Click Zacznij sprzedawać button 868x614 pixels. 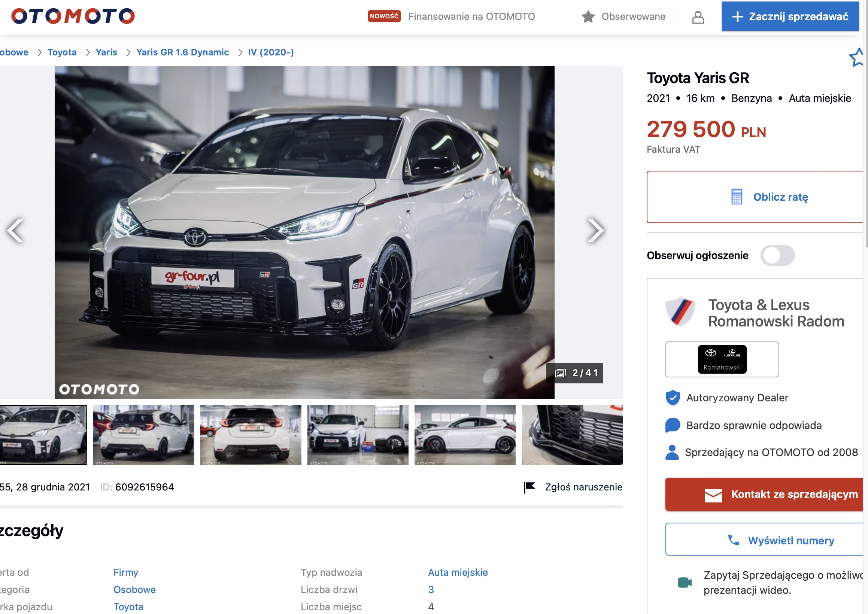790,16
